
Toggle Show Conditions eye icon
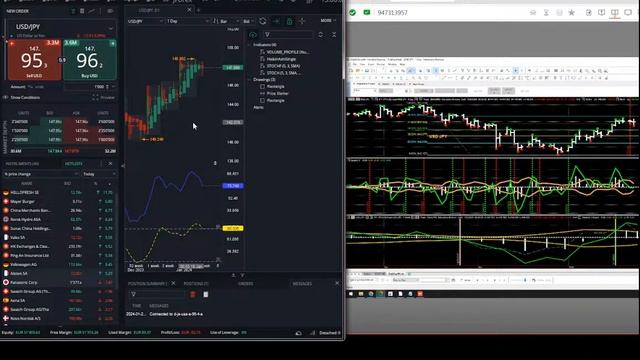(6, 98)
